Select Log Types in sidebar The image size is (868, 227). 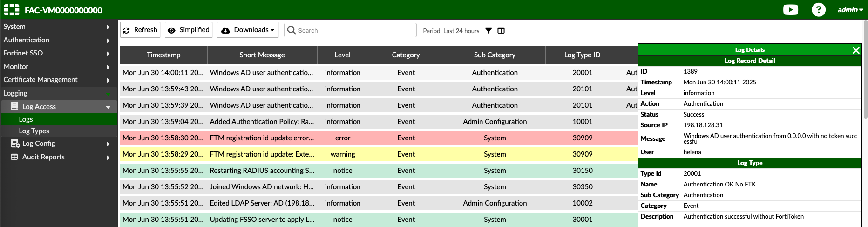(x=34, y=131)
